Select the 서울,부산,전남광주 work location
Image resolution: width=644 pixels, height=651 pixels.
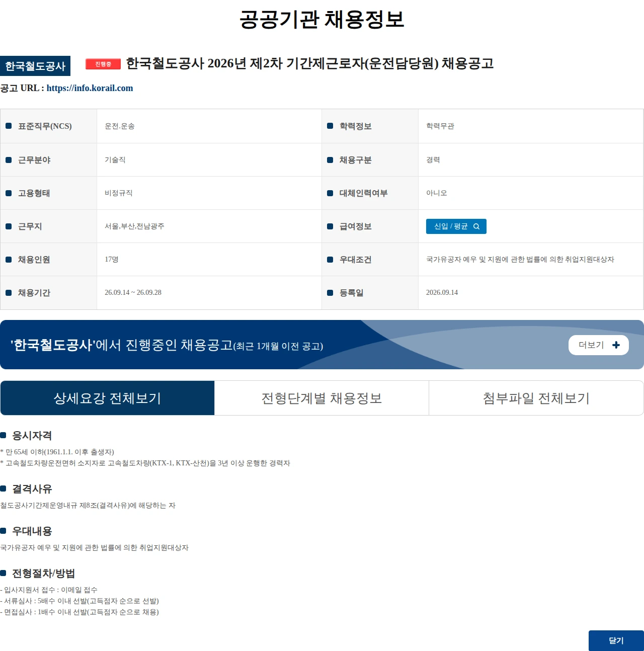(134, 226)
